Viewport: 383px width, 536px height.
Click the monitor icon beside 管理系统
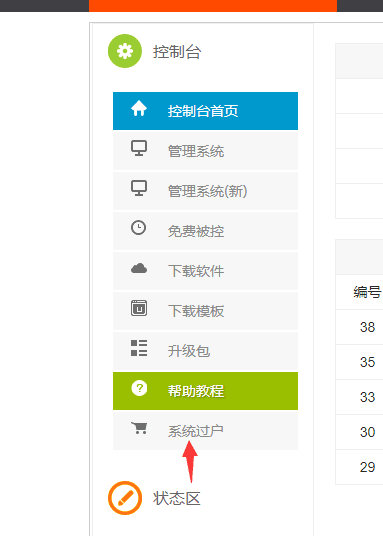139,148
